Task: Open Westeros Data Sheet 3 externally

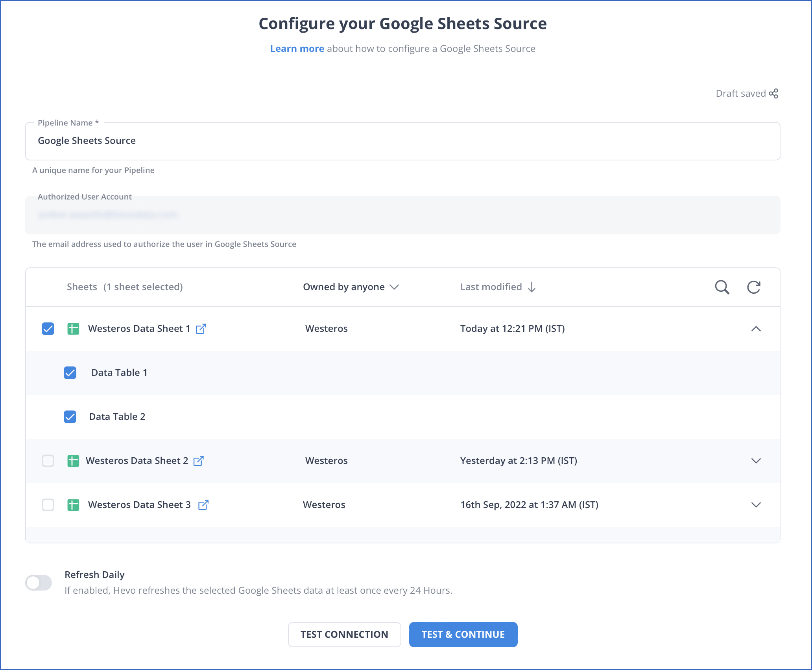Action: [x=203, y=505]
